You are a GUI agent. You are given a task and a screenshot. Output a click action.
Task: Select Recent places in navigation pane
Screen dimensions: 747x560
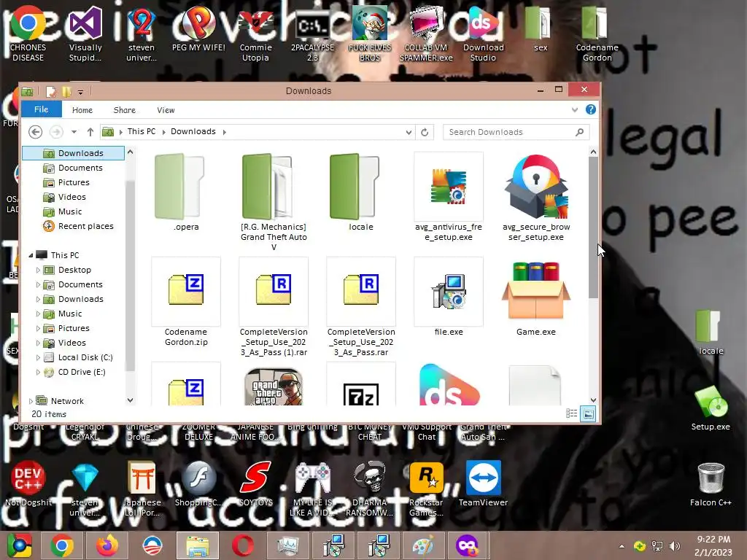coord(85,226)
